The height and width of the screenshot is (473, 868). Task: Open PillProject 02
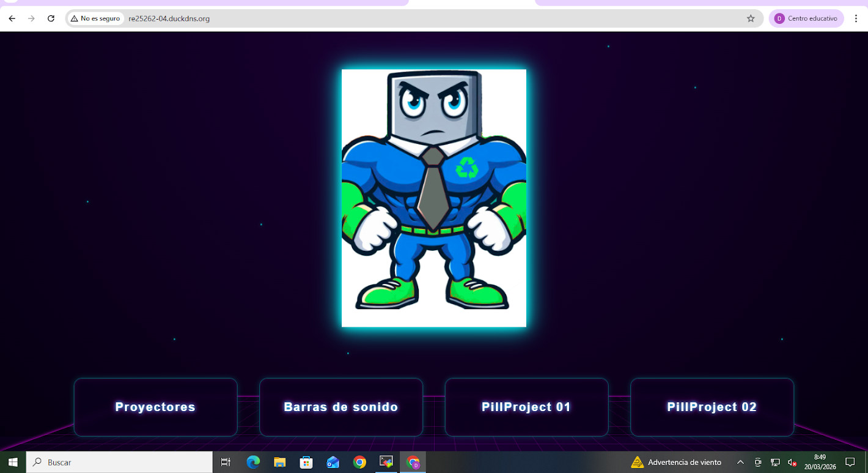(712, 407)
